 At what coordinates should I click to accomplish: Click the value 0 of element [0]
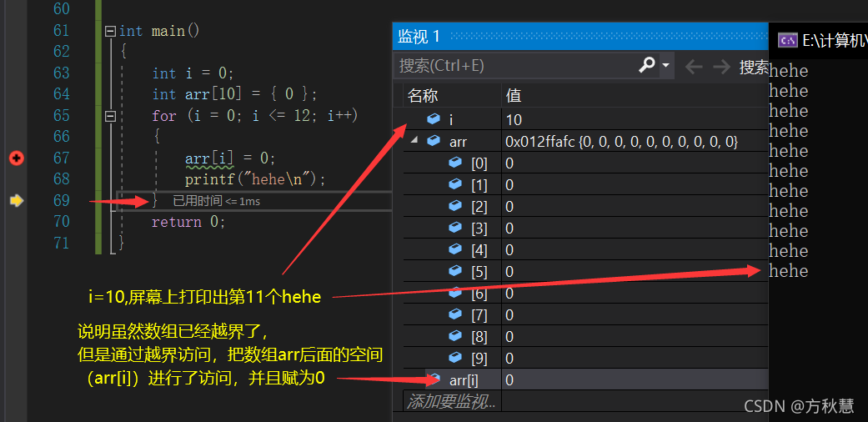click(x=509, y=163)
